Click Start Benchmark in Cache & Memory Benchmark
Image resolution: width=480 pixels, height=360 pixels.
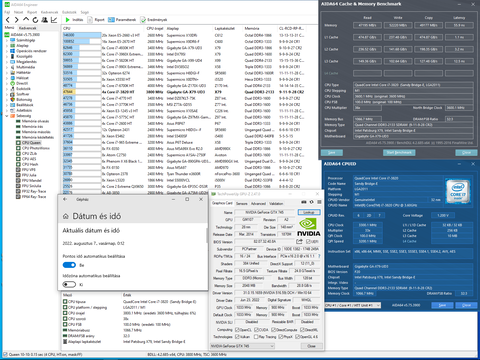click(399, 153)
